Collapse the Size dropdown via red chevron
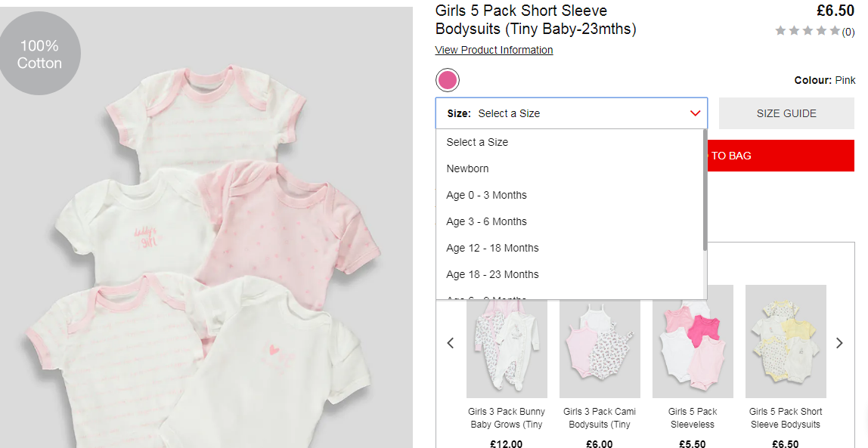 (x=696, y=113)
